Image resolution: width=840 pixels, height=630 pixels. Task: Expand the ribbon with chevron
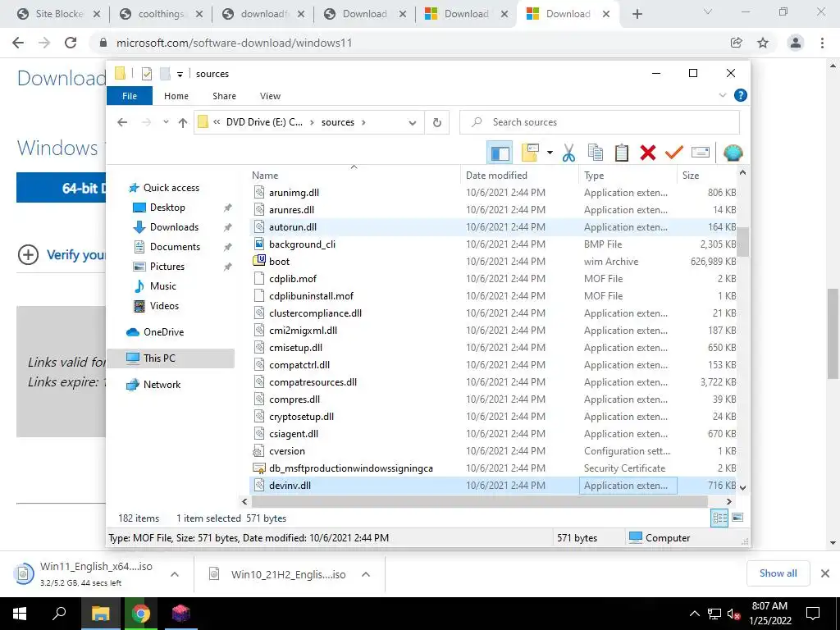(x=722, y=95)
